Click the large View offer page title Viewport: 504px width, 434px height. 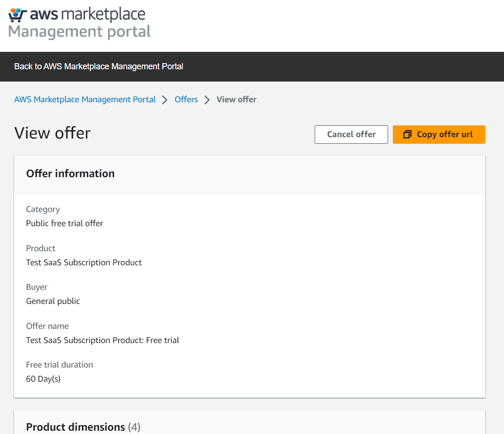click(x=52, y=133)
